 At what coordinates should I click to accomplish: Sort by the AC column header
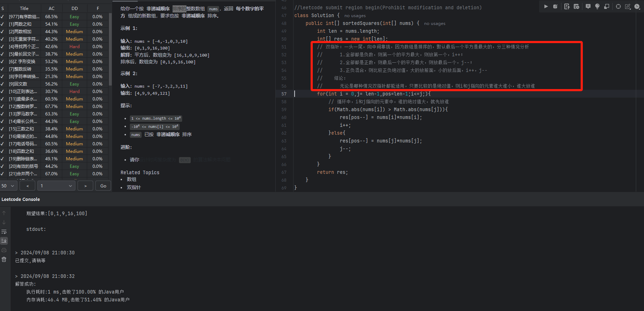(52, 8)
